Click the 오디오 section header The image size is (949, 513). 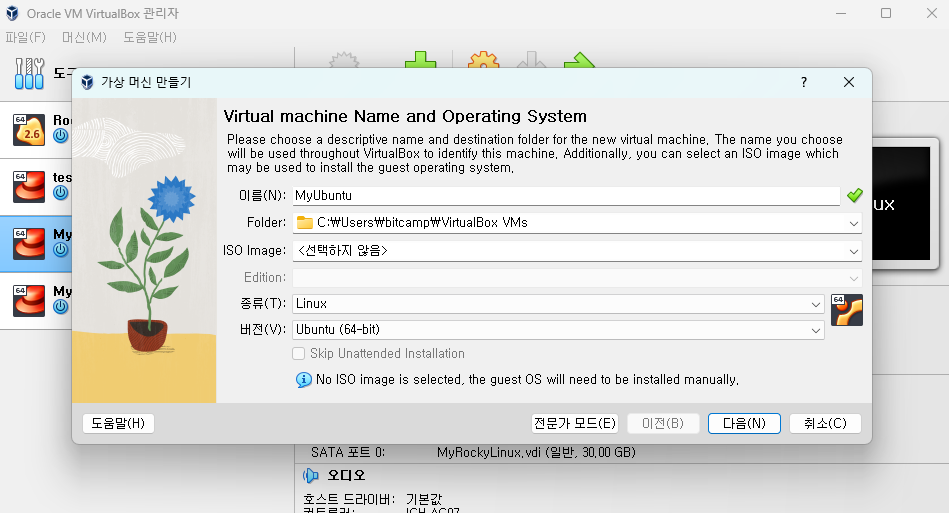click(346, 475)
